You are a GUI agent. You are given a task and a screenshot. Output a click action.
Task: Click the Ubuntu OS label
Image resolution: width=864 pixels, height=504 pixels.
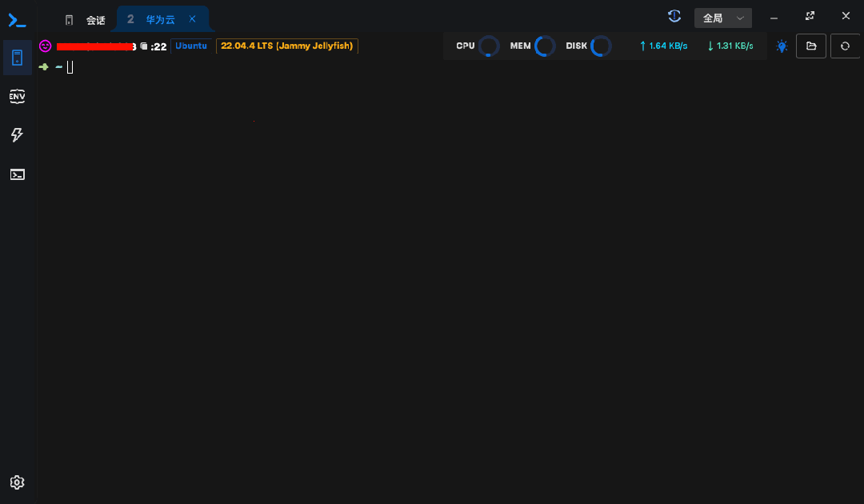coord(191,46)
